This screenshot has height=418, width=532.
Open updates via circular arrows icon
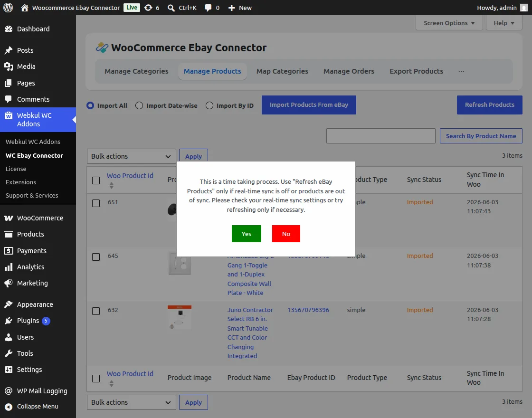[148, 8]
